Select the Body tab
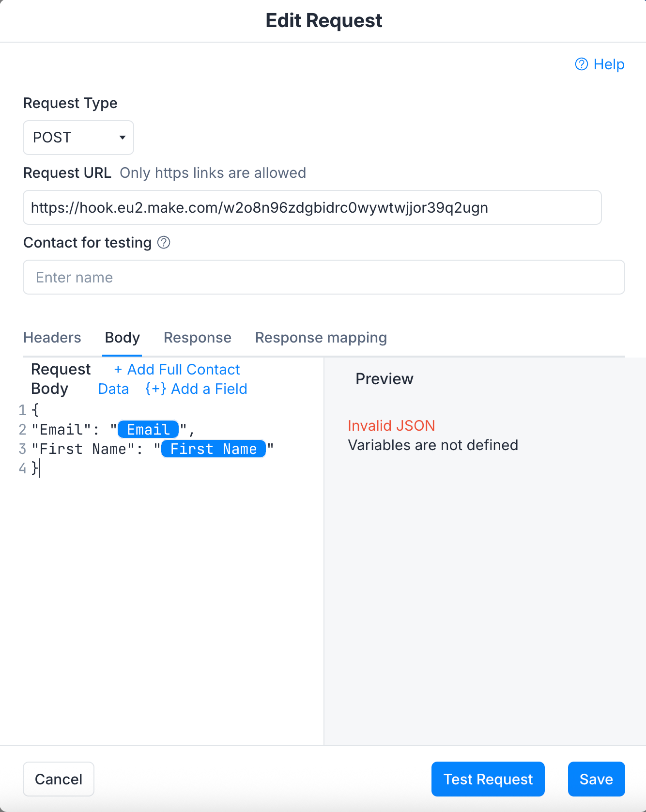Viewport: 646px width, 812px height. pyautogui.click(x=123, y=338)
